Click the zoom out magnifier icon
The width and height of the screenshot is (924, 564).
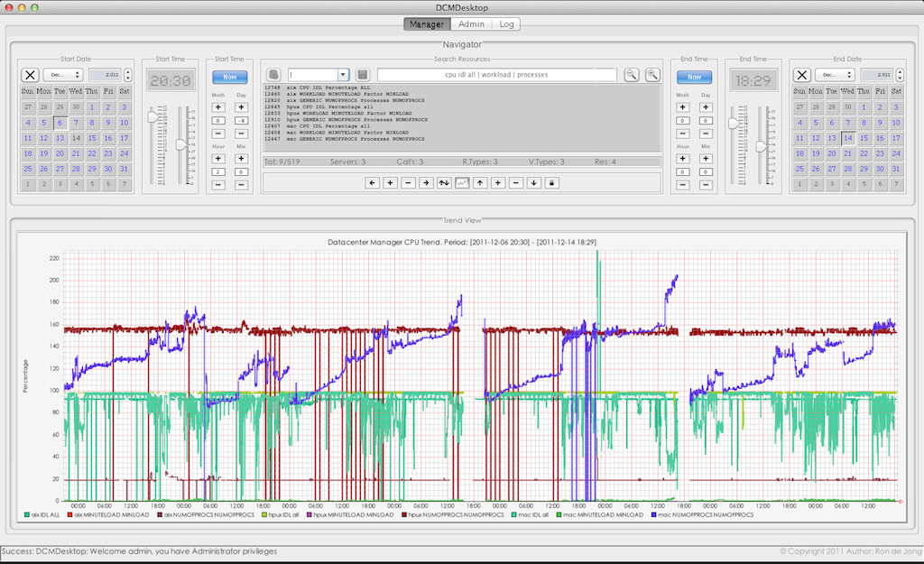click(632, 75)
